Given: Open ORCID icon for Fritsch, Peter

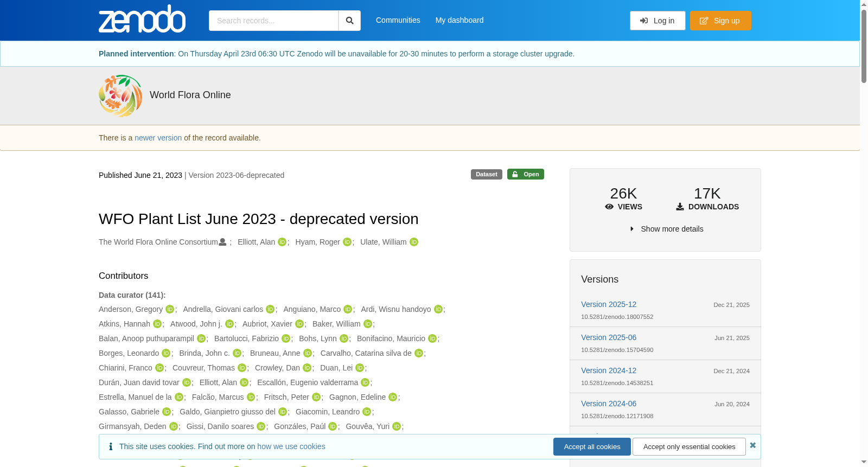Looking at the screenshot, I should [316, 397].
